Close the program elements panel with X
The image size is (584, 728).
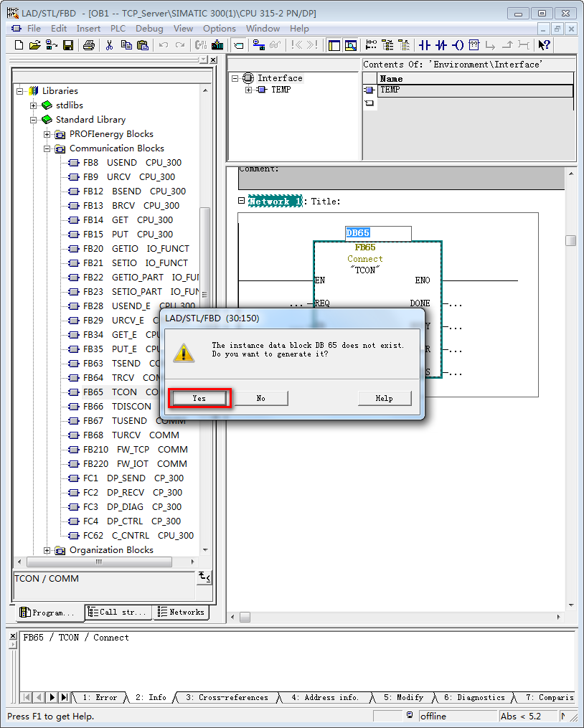click(213, 60)
